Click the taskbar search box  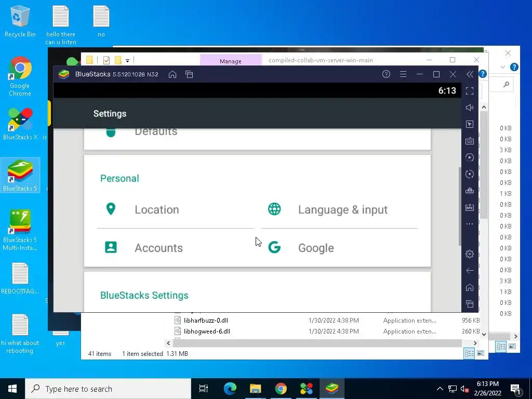tap(108, 389)
